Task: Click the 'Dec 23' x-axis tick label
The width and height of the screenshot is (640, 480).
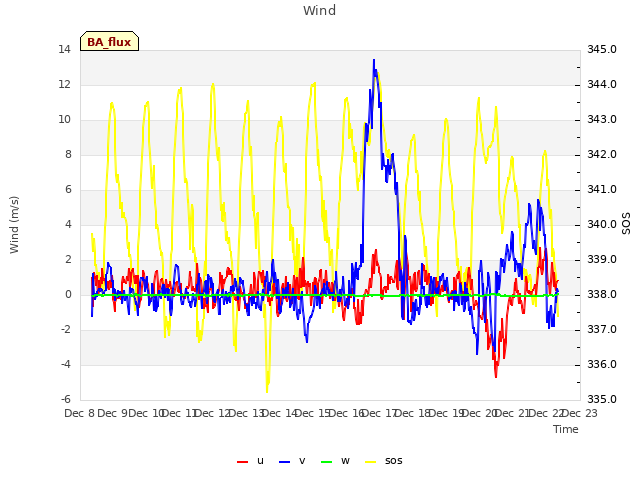Action: 580,413
